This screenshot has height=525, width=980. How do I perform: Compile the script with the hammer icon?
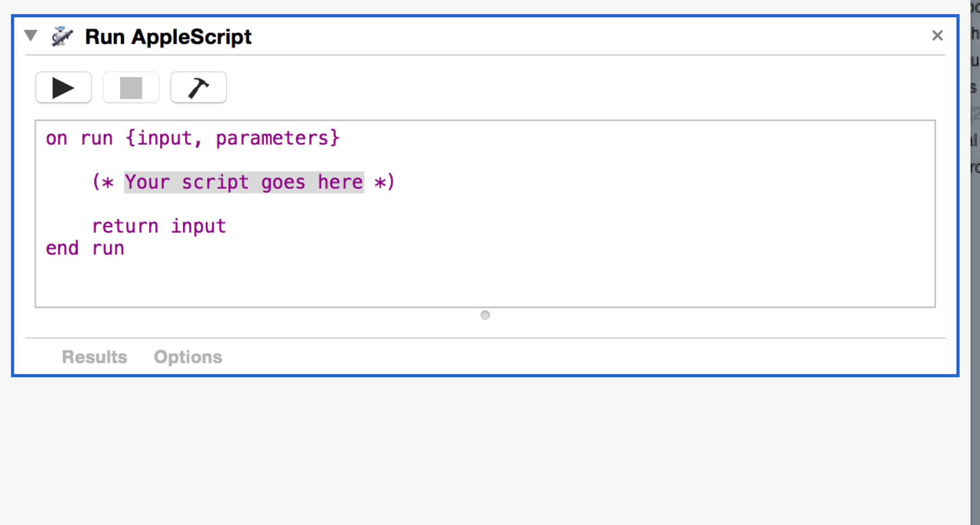198,88
